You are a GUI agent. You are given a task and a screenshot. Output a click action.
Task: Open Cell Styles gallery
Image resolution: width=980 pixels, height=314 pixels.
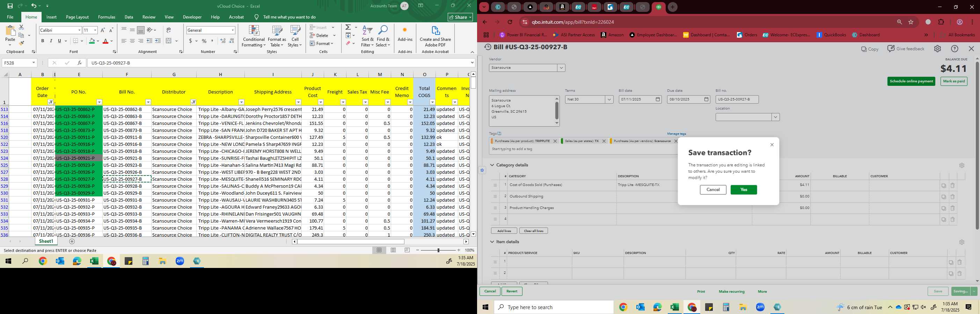[295, 36]
